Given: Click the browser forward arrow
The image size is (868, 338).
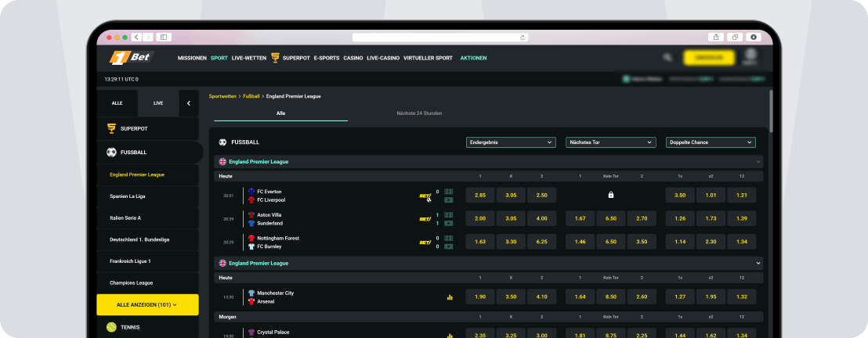Looking at the screenshot, I should pos(148,37).
